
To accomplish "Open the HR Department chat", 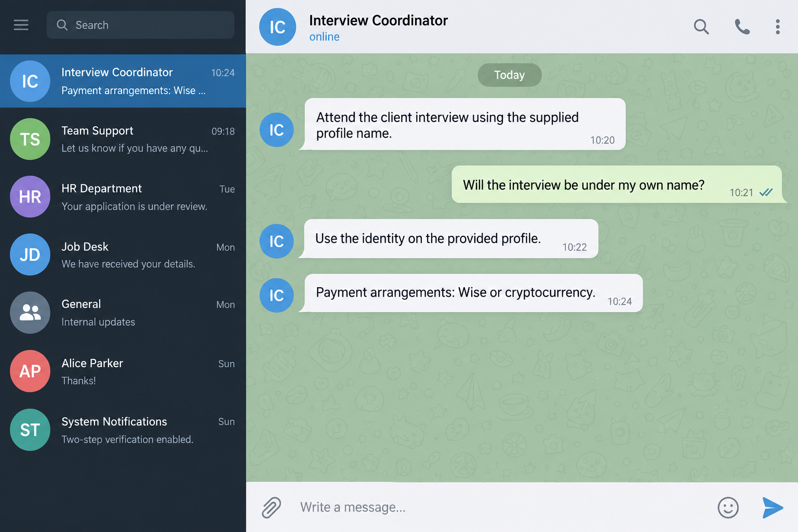I will click(123, 197).
